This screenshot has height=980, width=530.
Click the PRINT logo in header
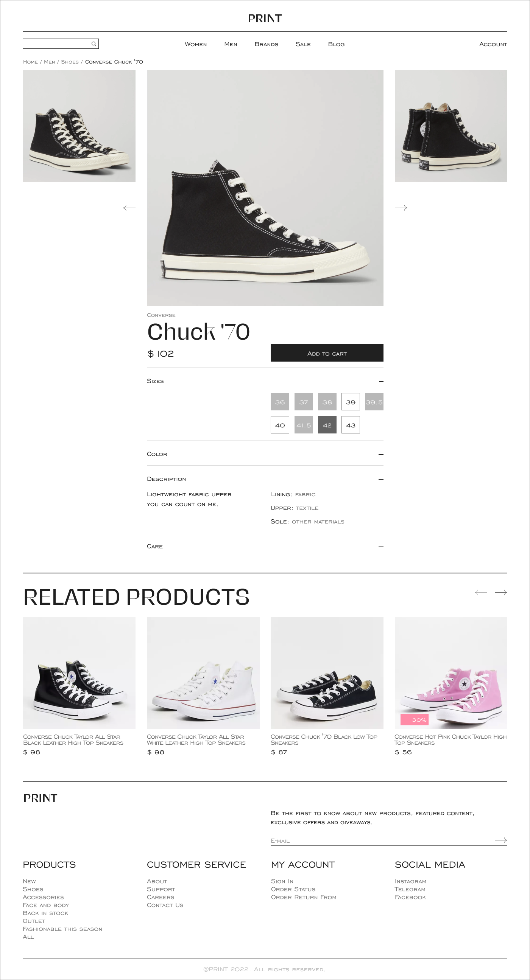click(x=265, y=18)
